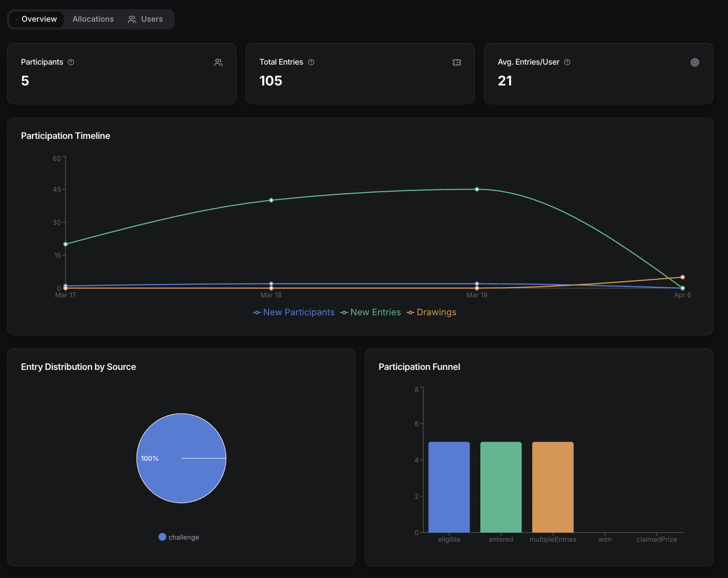Click help icon next to Avg. Entries/User
The image size is (728, 578).
[x=567, y=62]
